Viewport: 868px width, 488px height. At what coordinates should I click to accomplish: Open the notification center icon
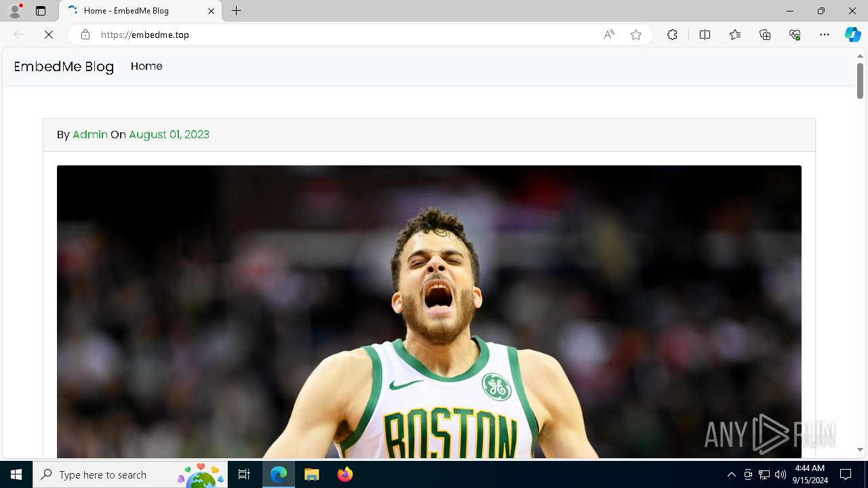[846, 474]
